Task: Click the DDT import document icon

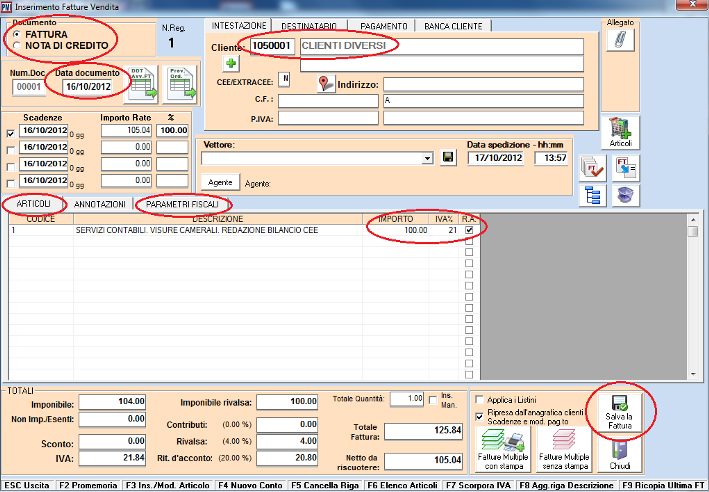Action: (142, 85)
